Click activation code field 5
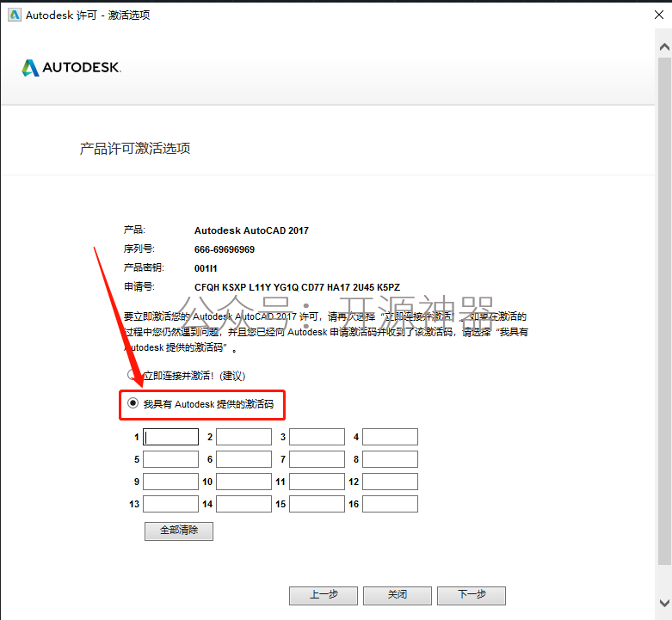This screenshot has height=620, width=672. pyautogui.click(x=170, y=459)
